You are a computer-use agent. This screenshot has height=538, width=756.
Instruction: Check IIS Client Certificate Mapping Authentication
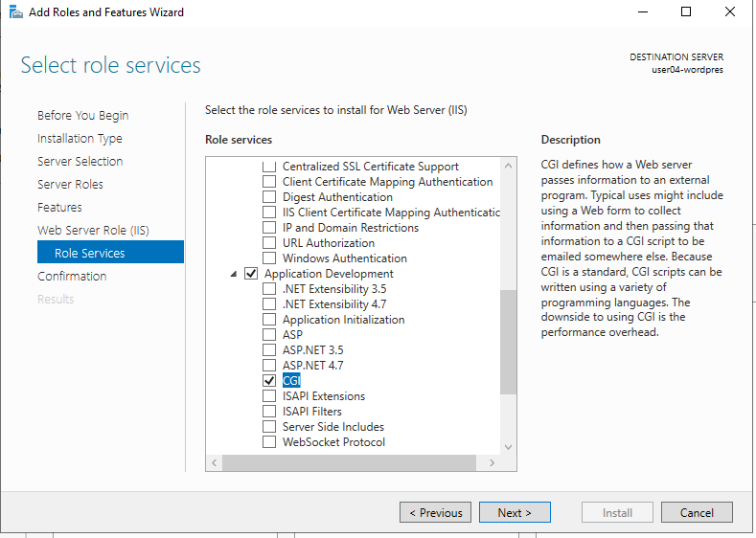click(x=269, y=213)
